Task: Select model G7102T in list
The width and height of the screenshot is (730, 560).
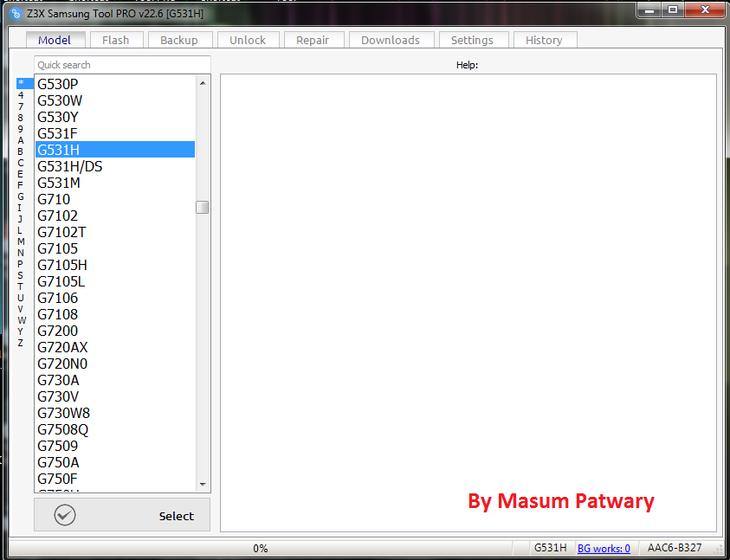Action: click(x=115, y=232)
